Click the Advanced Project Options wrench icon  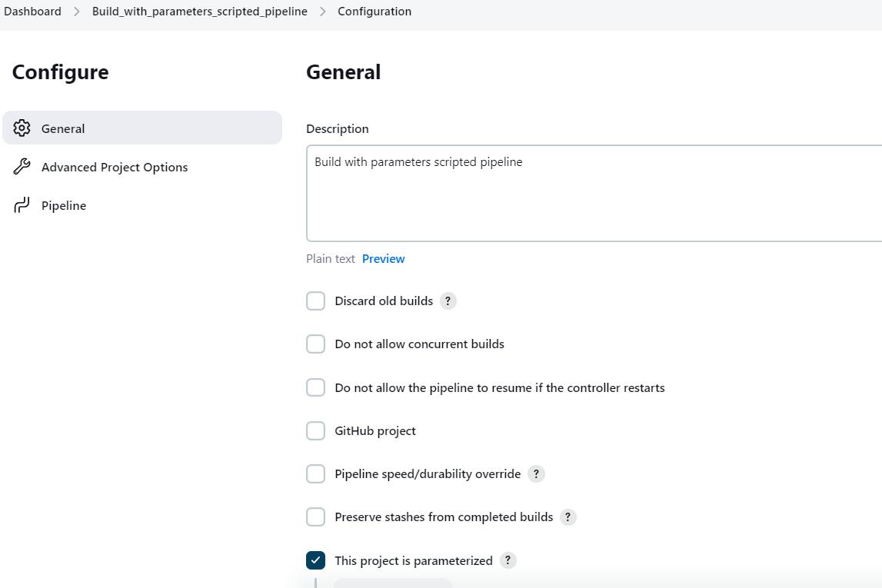pyautogui.click(x=22, y=167)
